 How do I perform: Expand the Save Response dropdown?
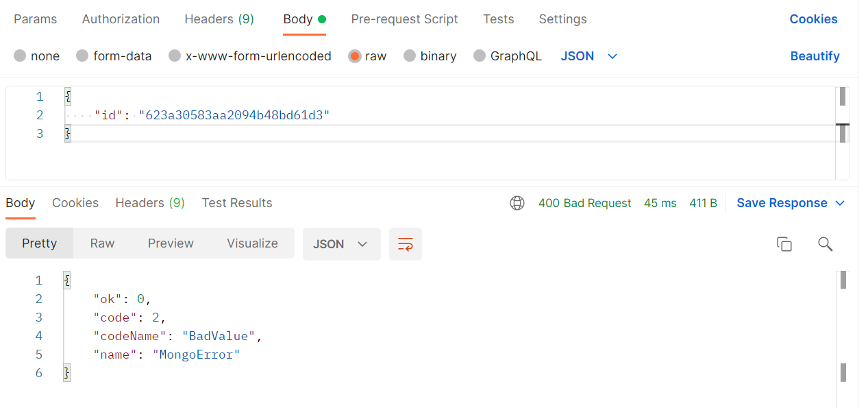[841, 203]
